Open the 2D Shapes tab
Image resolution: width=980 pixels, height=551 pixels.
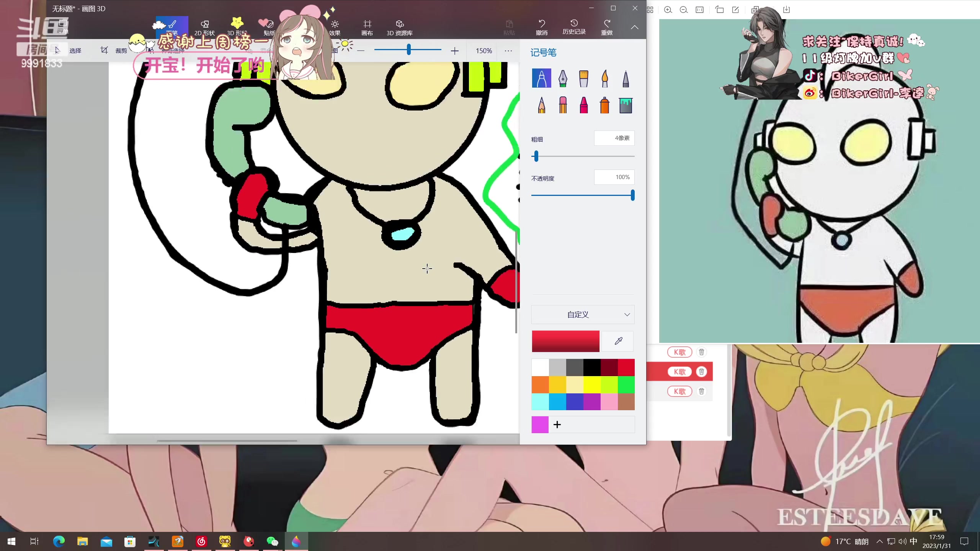pos(204,28)
